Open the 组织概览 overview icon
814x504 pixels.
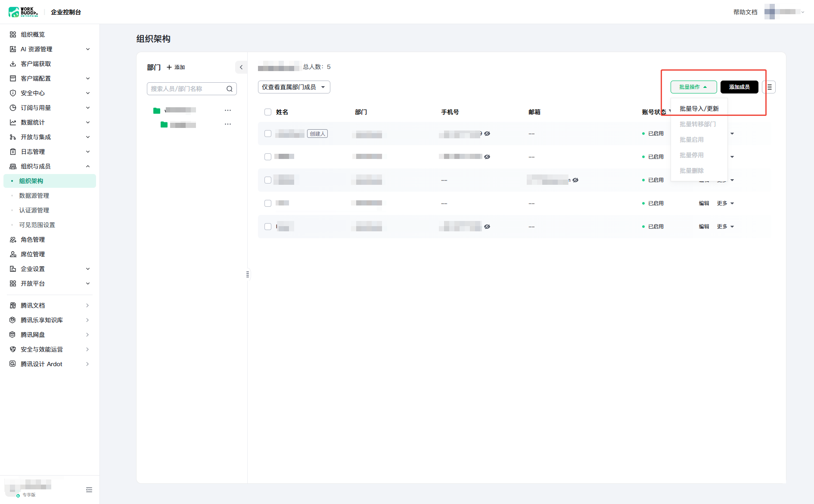13,34
